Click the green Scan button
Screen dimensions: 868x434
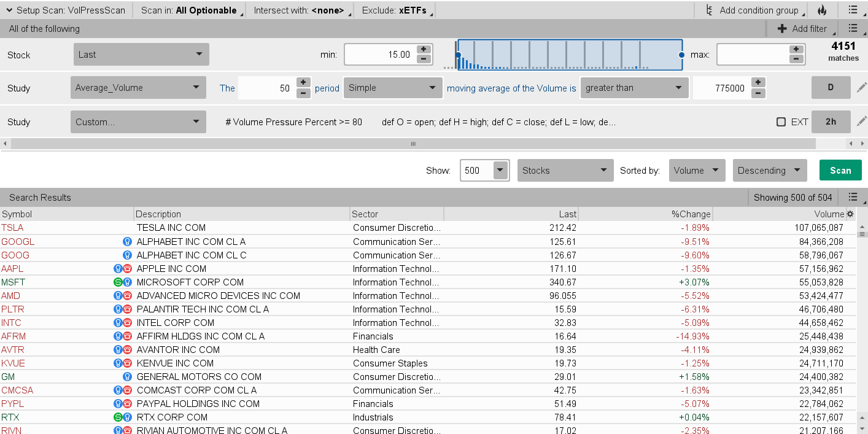pos(840,170)
